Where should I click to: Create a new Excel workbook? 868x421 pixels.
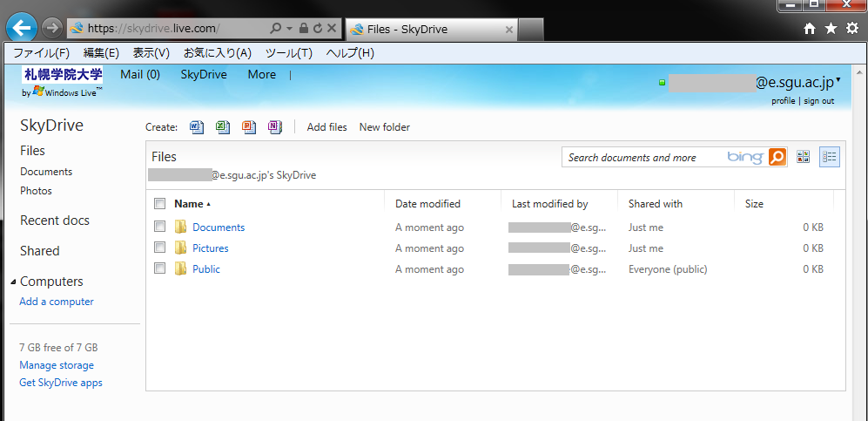tap(223, 127)
